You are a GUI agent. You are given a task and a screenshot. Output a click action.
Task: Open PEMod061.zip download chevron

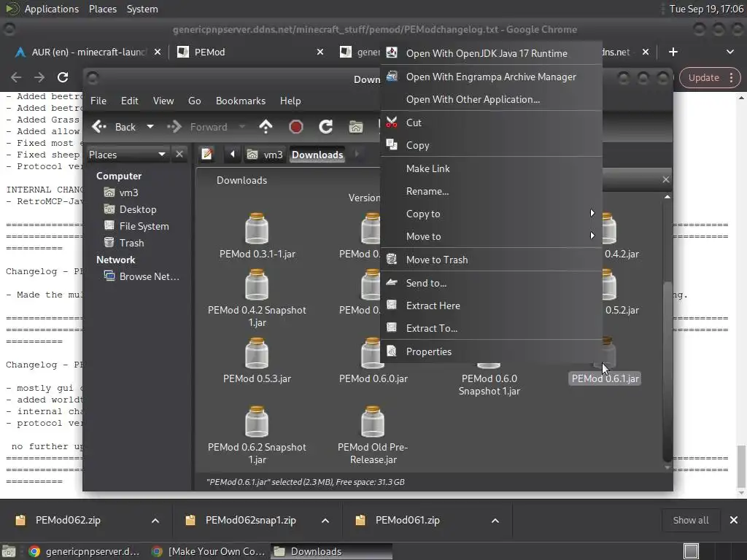point(495,521)
